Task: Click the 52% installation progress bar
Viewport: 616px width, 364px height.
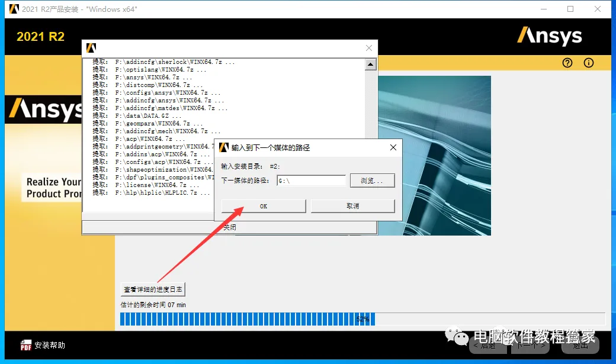Action: click(x=362, y=319)
